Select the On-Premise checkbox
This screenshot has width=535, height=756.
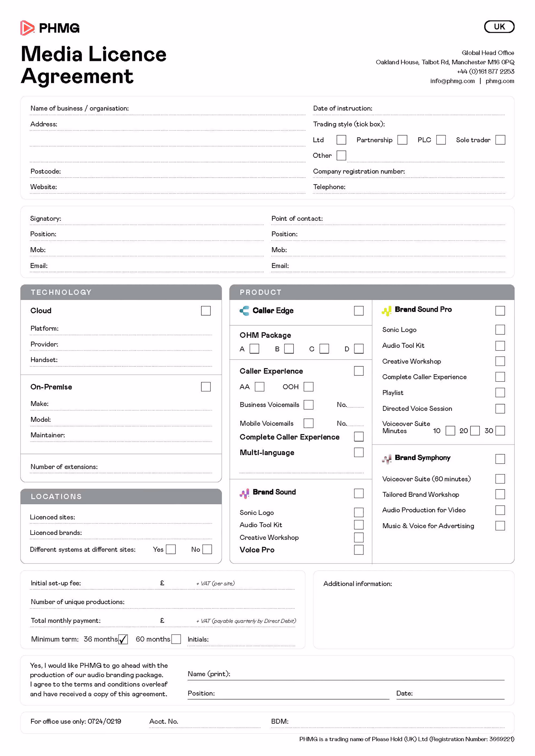point(205,387)
